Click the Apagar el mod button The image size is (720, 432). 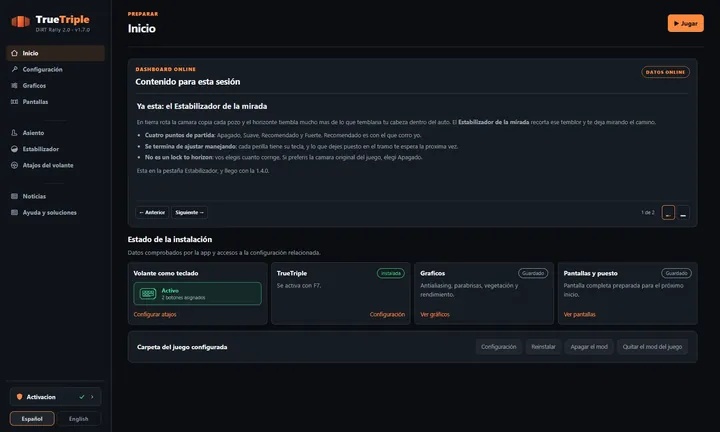[x=589, y=347]
